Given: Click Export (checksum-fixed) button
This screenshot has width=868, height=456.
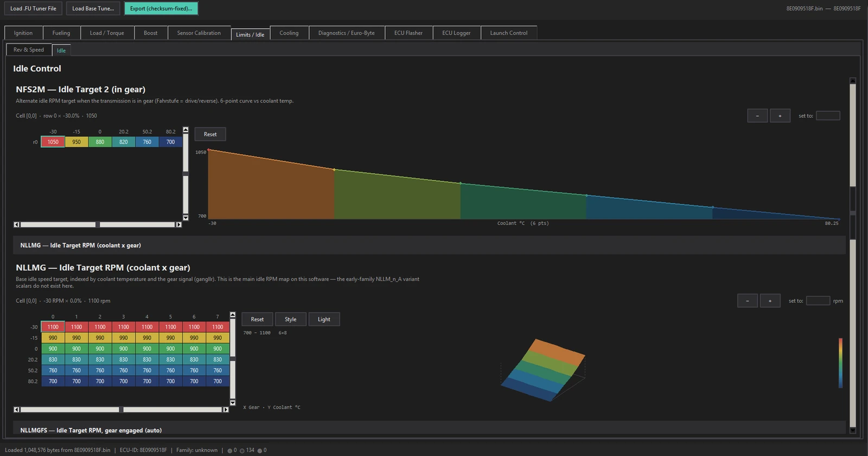Looking at the screenshot, I should point(161,9).
